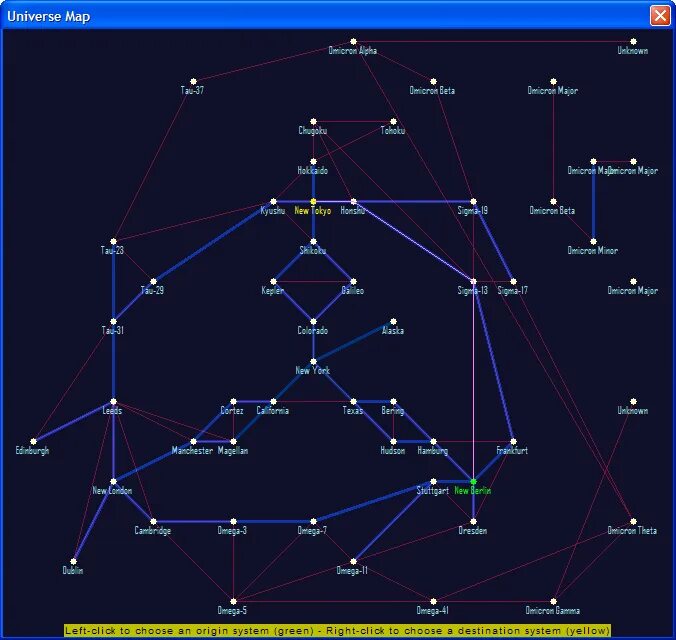The image size is (676, 640).
Task: Pick the Tau-37 system node
Action: [x=194, y=82]
